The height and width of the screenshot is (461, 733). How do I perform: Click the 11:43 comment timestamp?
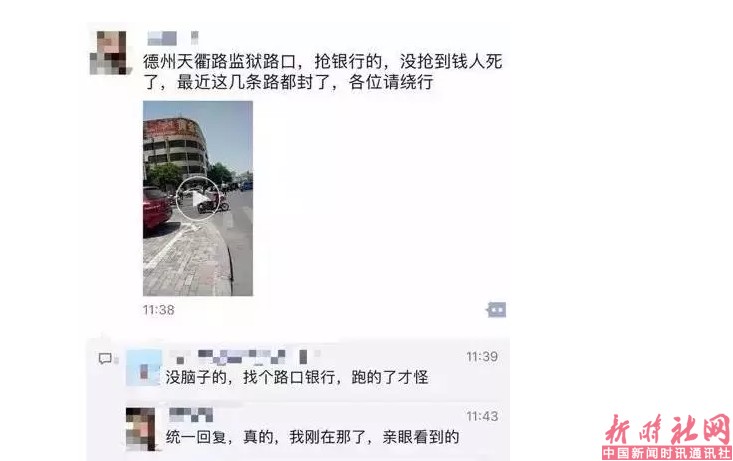tap(482, 416)
